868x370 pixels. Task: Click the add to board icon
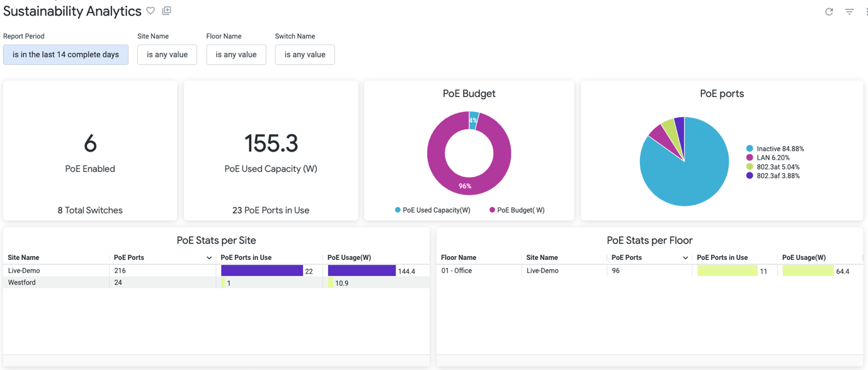(x=167, y=11)
